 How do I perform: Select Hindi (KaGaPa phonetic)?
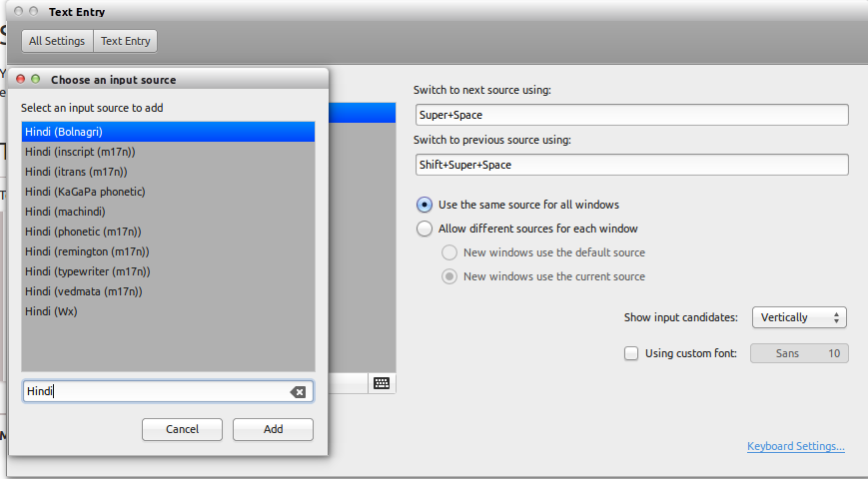(x=168, y=192)
